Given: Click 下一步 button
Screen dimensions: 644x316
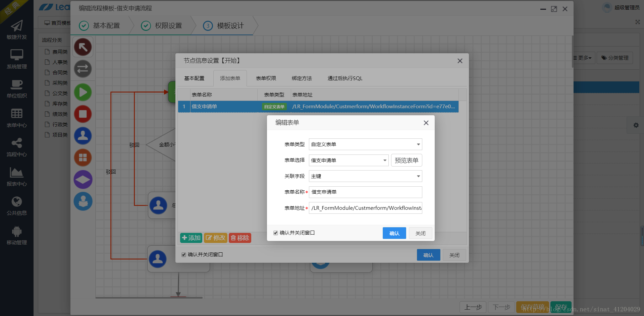Looking at the screenshot, I should coord(501,307).
